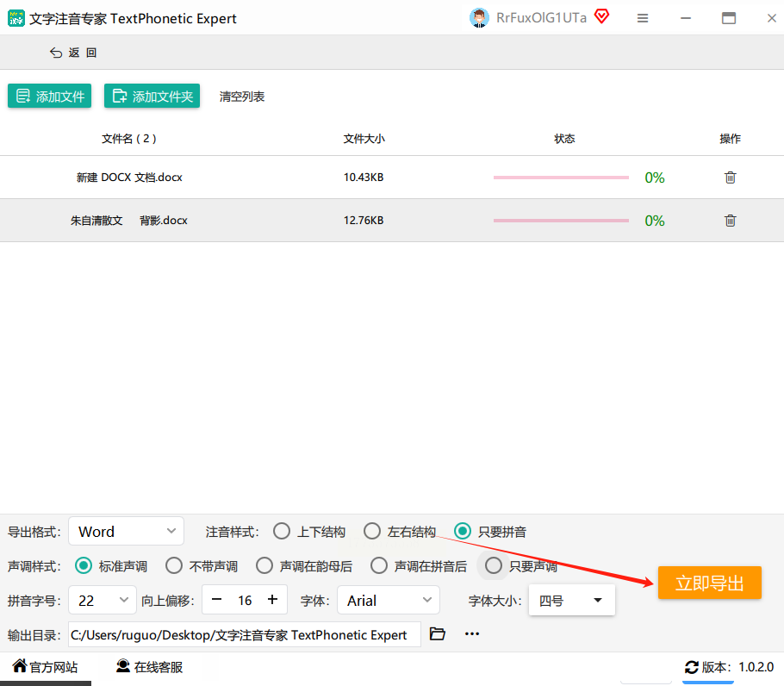Select 上下结构 annotation style

(x=309, y=532)
